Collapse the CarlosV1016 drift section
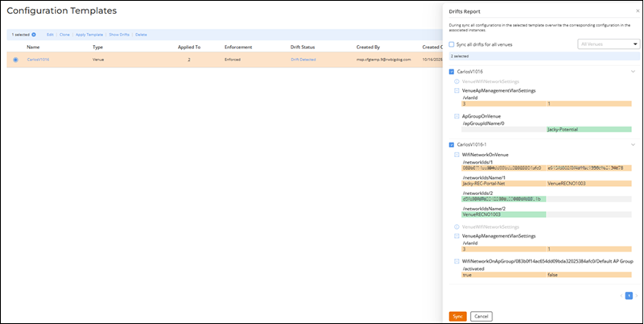Screen dimensions: 644x324 coord(633,72)
